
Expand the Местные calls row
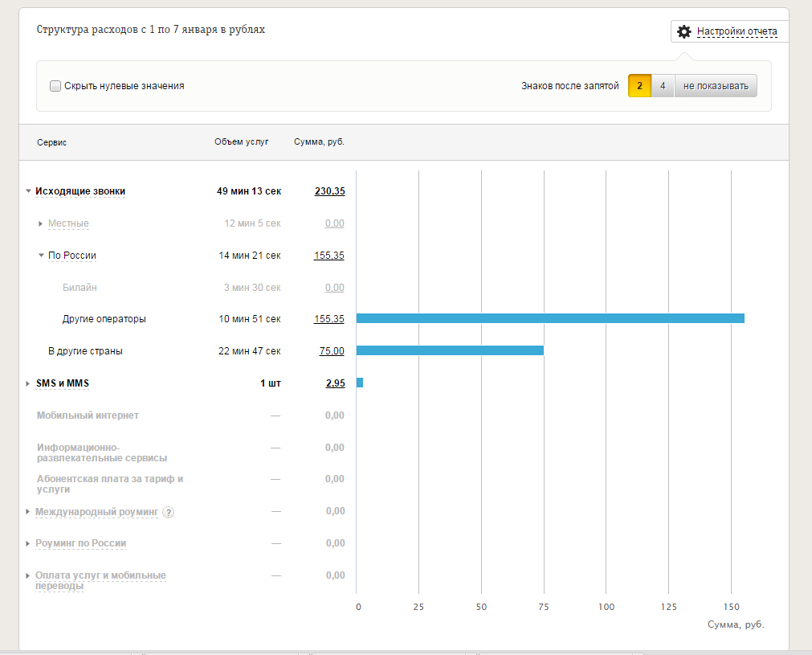(41, 223)
